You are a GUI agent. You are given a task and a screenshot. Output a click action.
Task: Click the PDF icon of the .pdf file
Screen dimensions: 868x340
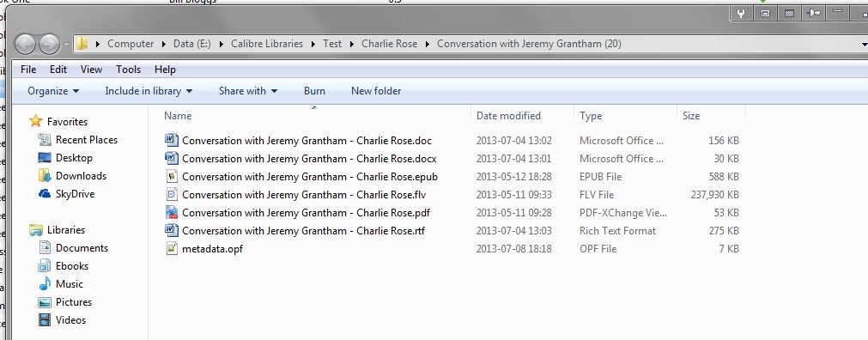click(172, 213)
